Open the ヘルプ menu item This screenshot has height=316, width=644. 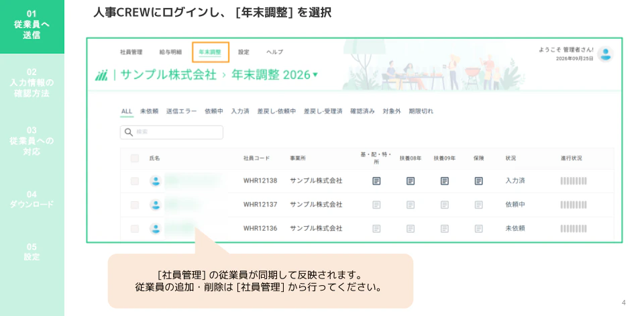click(274, 52)
